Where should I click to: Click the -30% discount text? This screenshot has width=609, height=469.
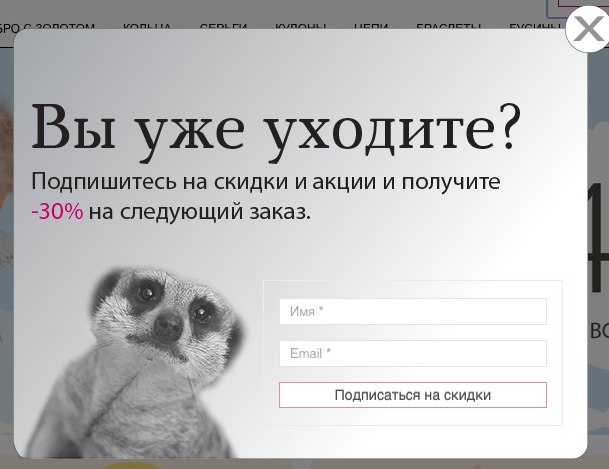tap(57, 212)
